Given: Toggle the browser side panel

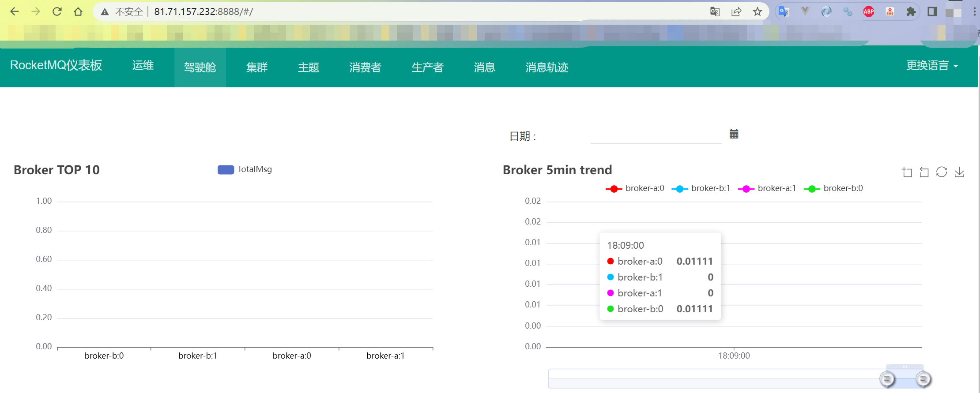Looking at the screenshot, I should pyautogui.click(x=932, y=12).
